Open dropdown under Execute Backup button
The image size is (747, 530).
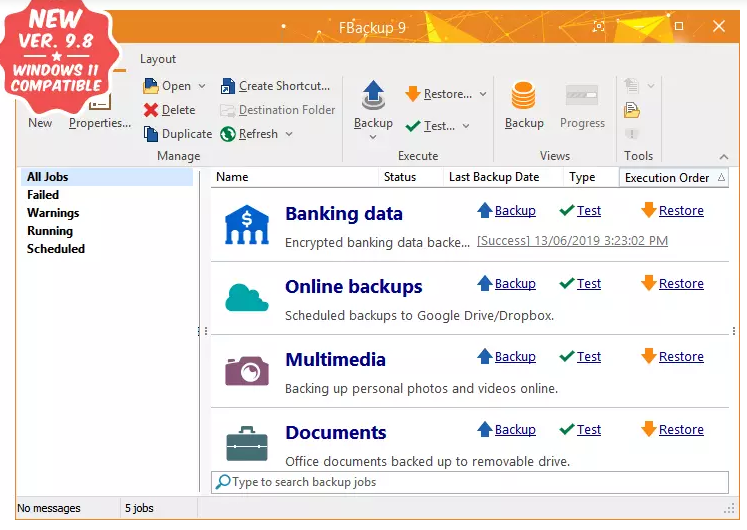(x=373, y=137)
